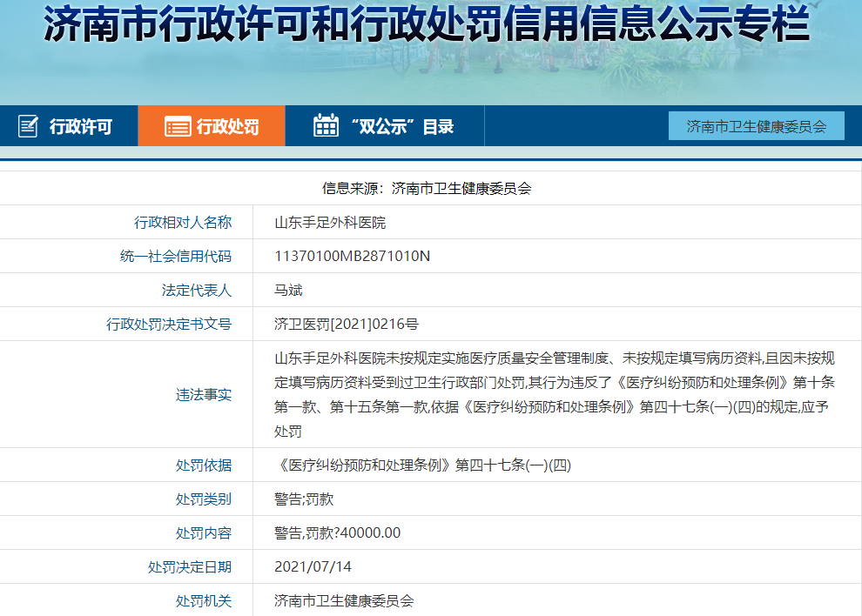Click the value 警告;罚款
The image size is (862, 616).
[x=304, y=499]
